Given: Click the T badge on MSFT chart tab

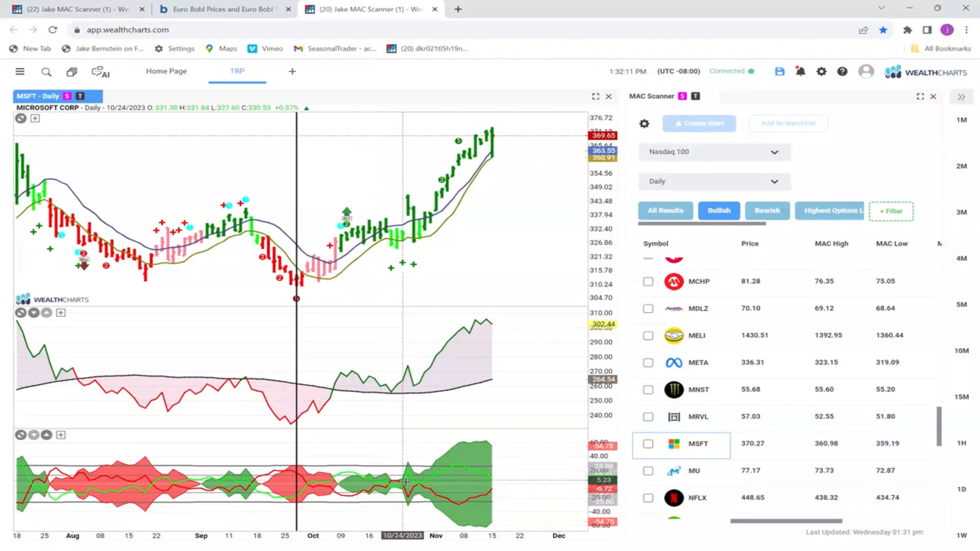Looking at the screenshot, I should [x=80, y=96].
